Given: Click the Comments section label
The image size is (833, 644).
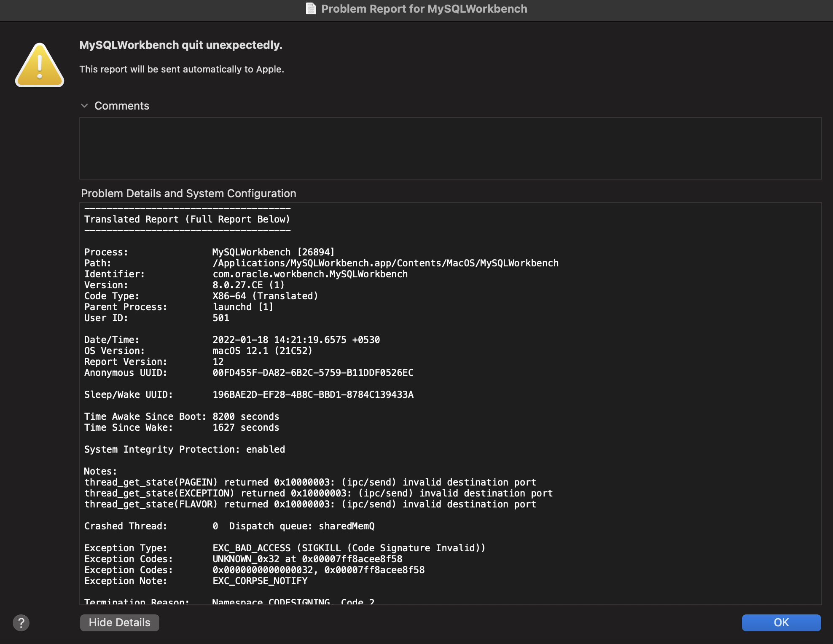Looking at the screenshot, I should [x=122, y=106].
